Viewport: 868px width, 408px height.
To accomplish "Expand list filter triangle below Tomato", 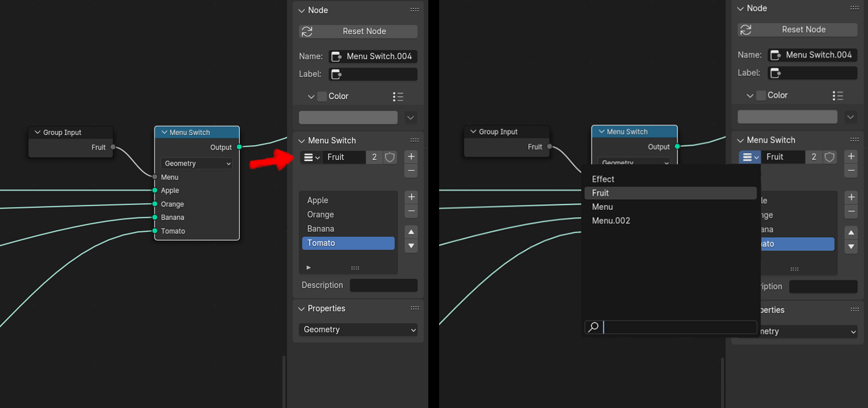I will click(x=309, y=267).
